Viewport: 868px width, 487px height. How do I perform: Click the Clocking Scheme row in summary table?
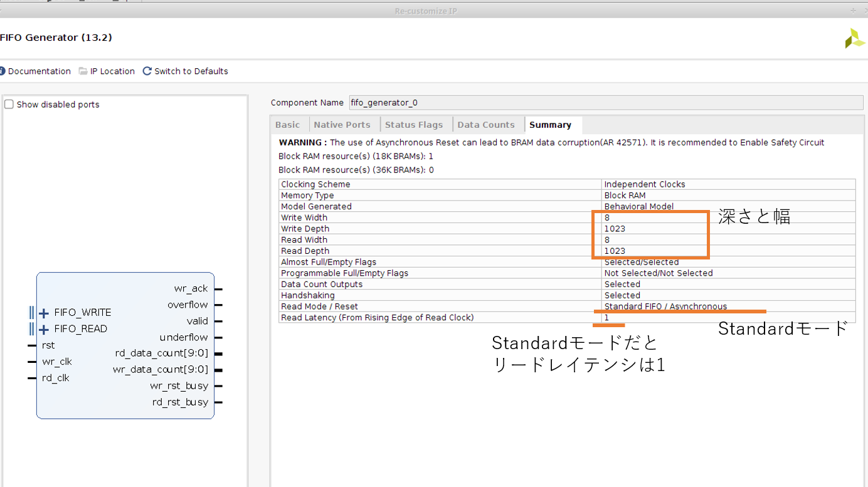439,184
